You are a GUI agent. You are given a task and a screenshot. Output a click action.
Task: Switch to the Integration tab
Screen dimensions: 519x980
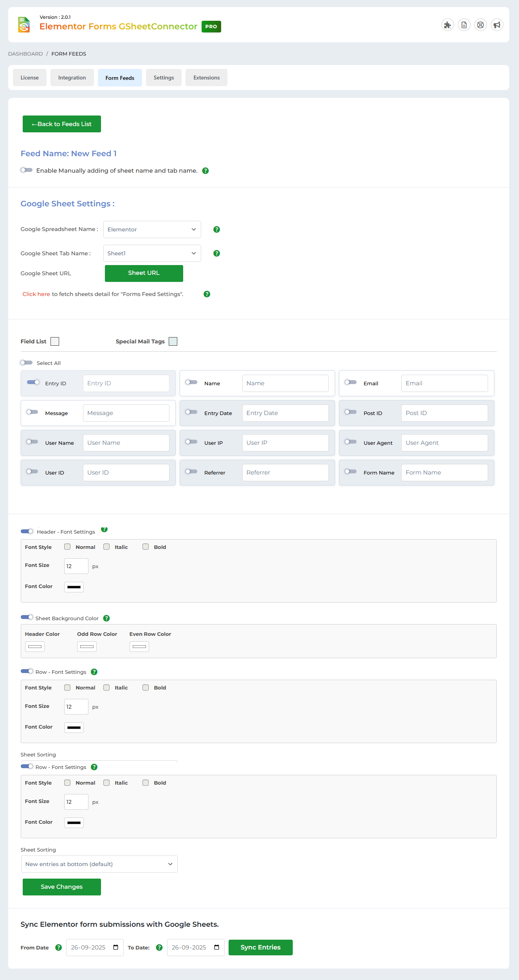click(72, 78)
